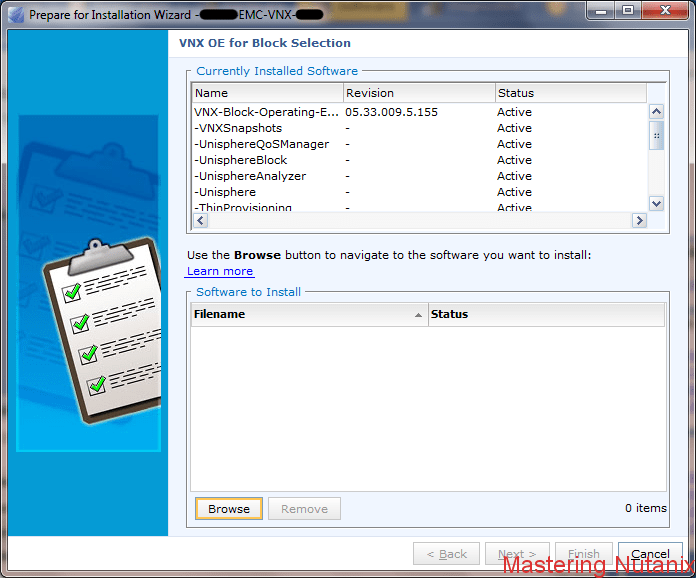Click the disabled Remove button
This screenshot has height=578, width=696.
pos(304,508)
